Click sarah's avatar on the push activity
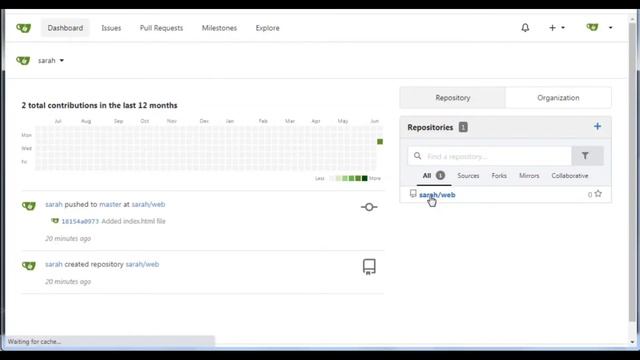This screenshot has width=640, height=360. pos(29,206)
